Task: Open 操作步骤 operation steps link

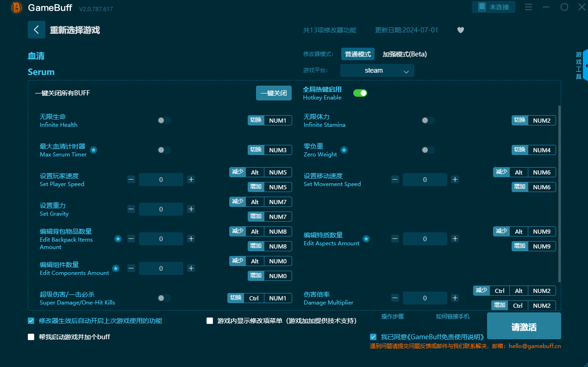Action: (x=393, y=317)
